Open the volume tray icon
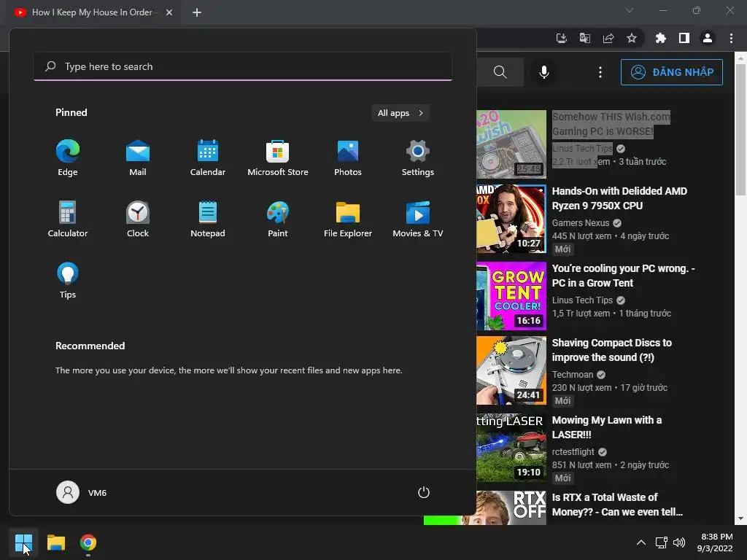 pos(679,542)
